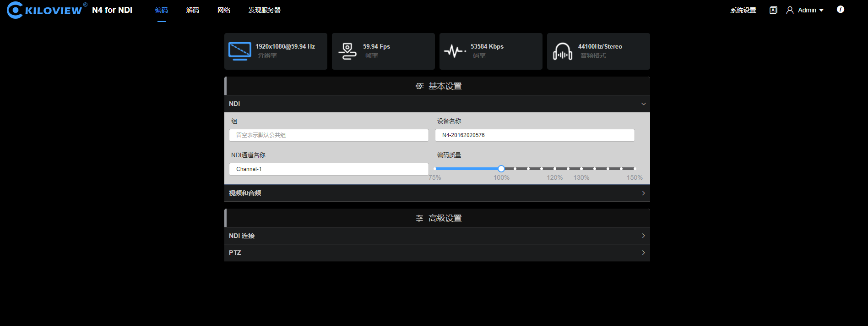Set encoding quality slider to 150%

point(635,169)
